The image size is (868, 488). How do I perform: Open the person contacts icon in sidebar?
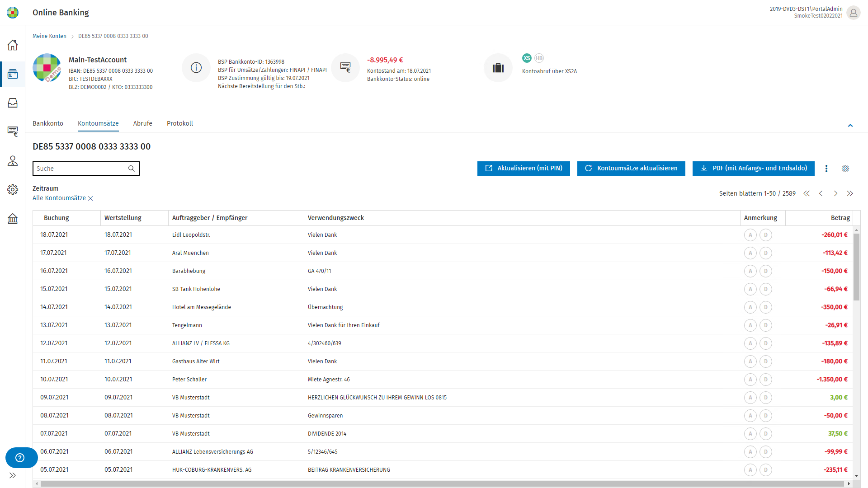point(13,161)
